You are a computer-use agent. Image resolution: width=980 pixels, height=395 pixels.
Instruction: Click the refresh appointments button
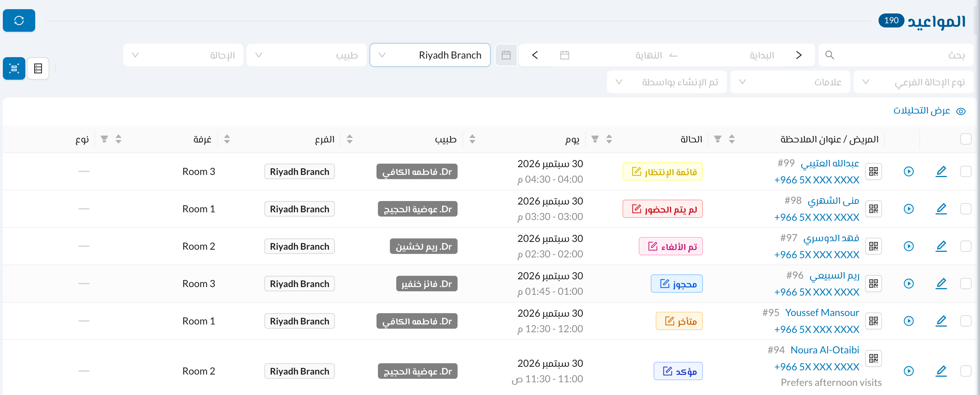click(19, 20)
